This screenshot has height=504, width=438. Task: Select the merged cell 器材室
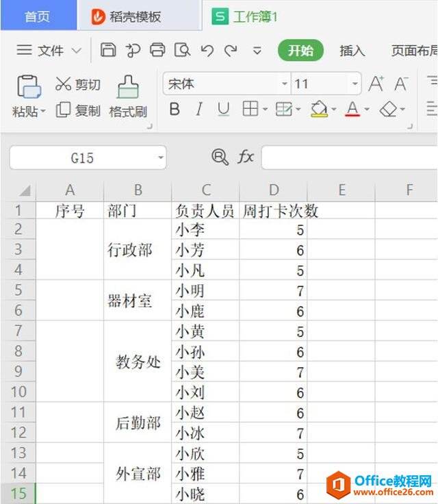[138, 300]
